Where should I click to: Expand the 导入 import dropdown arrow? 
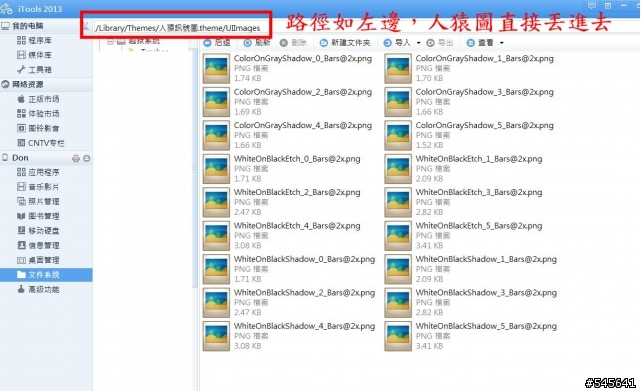coord(418,43)
